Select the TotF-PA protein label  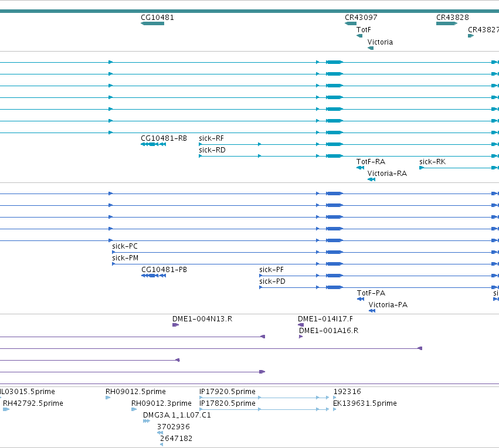click(371, 293)
